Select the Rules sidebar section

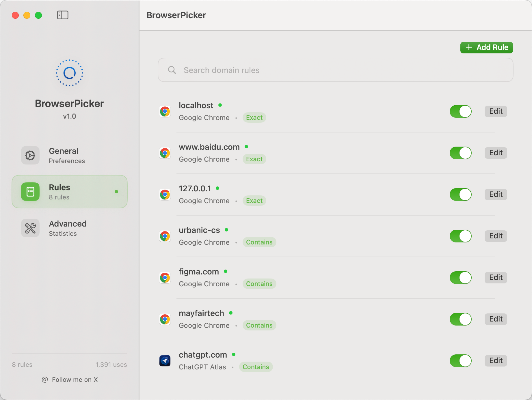point(69,192)
